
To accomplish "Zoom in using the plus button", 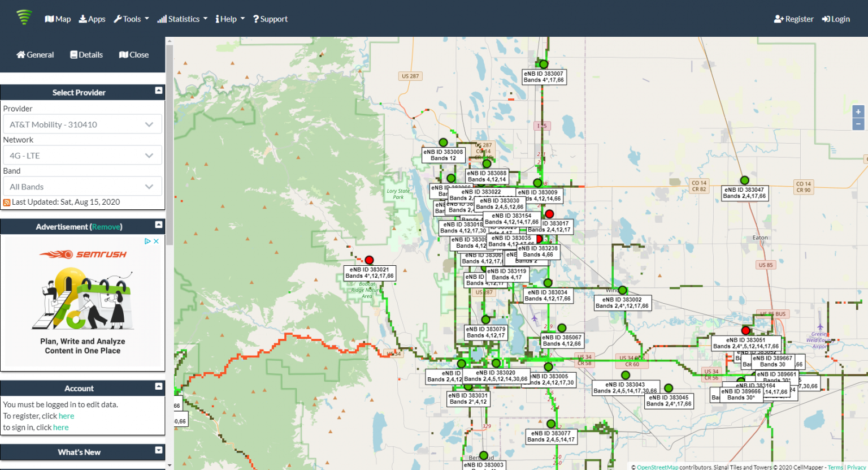I will [858, 111].
